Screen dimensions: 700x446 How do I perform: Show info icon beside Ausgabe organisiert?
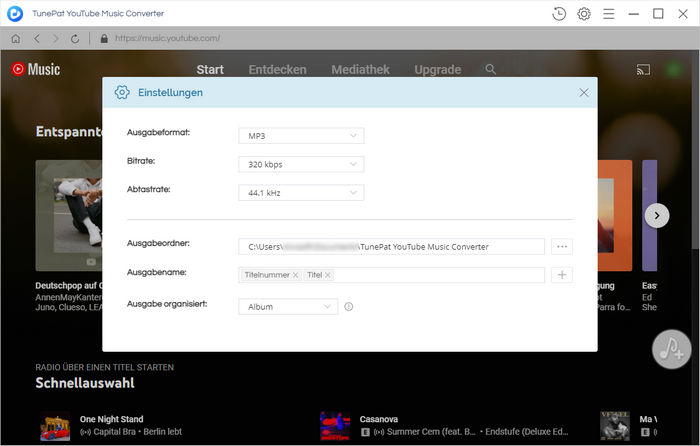pyautogui.click(x=349, y=307)
